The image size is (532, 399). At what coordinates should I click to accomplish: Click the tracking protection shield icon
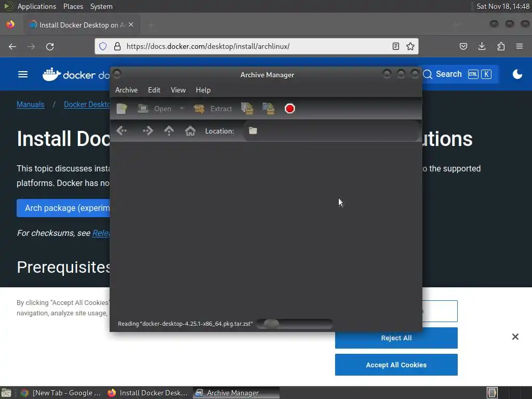click(103, 46)
